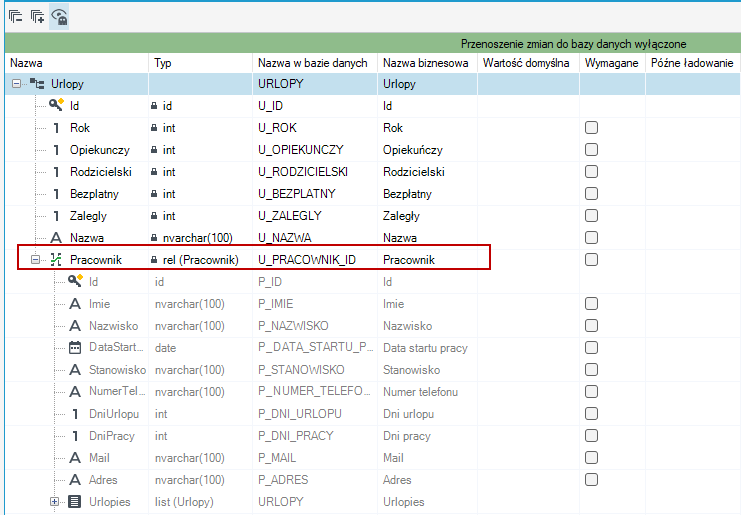
Task: Select the nvarchar(100) type of U_NAZWA row
Action: [x=198, y=238]
